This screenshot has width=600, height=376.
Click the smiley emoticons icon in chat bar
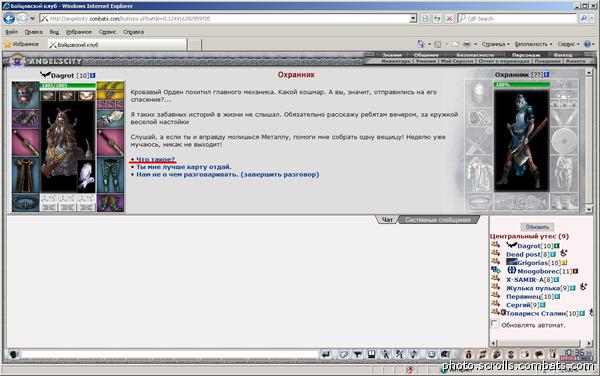[x=431, y=355]
